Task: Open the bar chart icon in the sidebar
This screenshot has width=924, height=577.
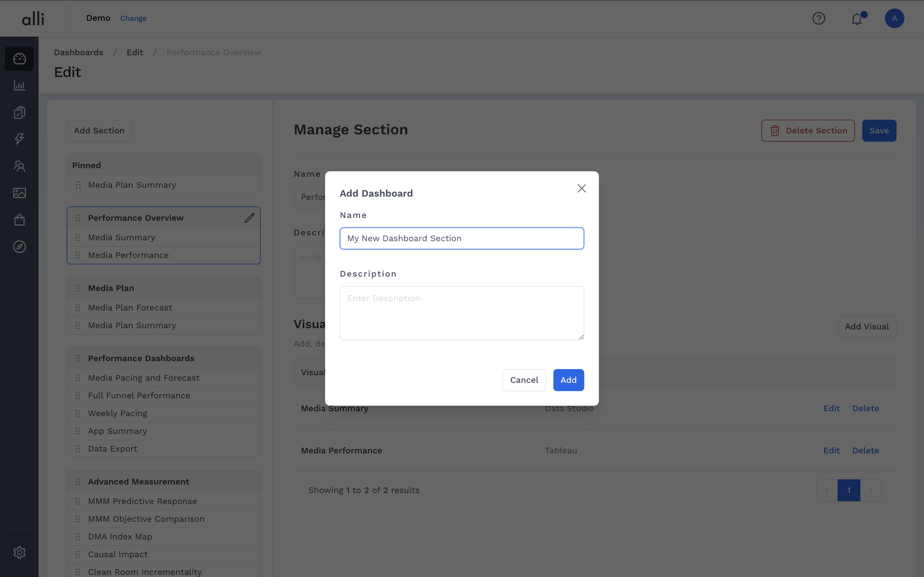Action: tap(19, 85)
